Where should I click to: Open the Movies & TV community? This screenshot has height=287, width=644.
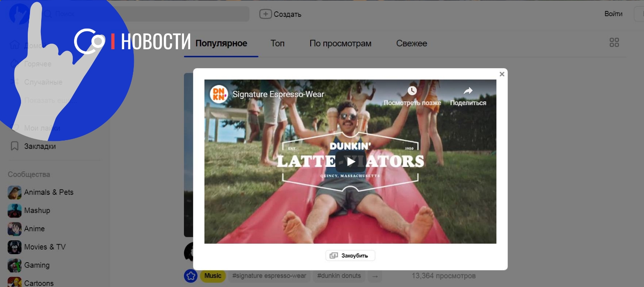click(x=37, y=247)
